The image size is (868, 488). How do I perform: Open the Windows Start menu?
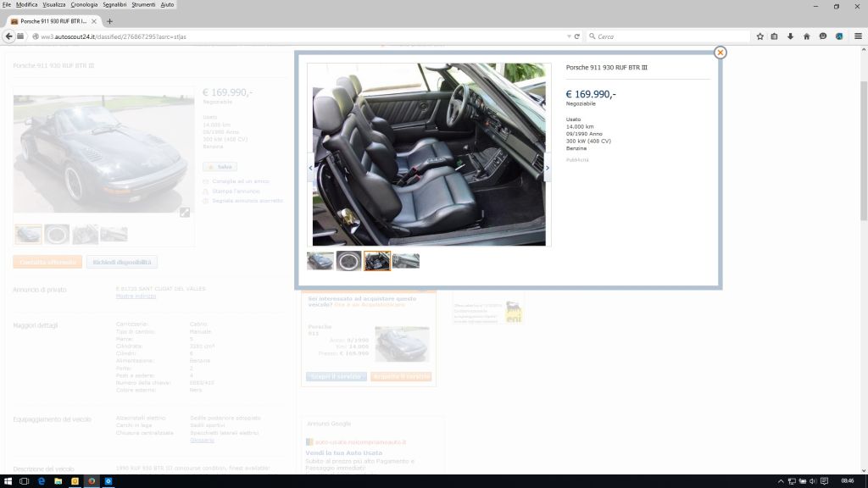coord(8,481)
